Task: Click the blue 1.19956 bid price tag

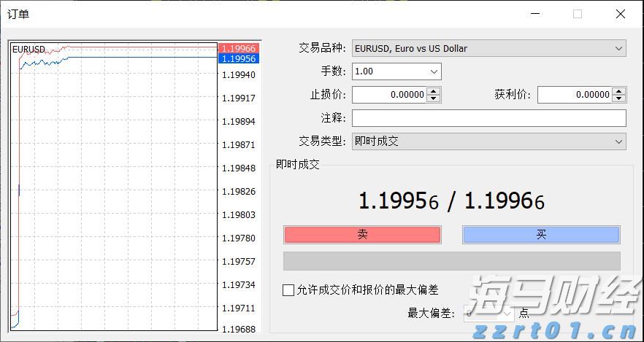Action: click(x=238, y=58)
